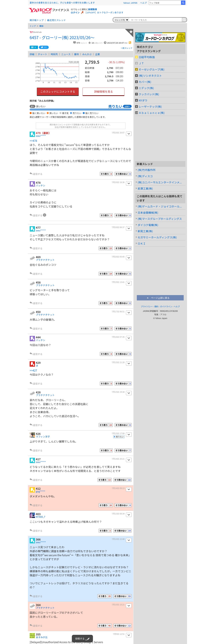The image size is (215, 644).
Task: Open the ヘルプ link in header
Action: click(x=143, y=3)
